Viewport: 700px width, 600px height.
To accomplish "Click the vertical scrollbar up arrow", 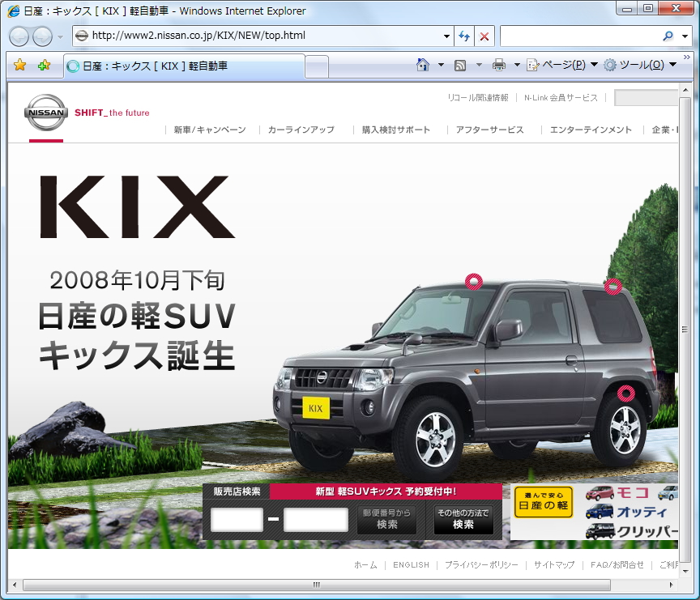I will pos(685,91).
